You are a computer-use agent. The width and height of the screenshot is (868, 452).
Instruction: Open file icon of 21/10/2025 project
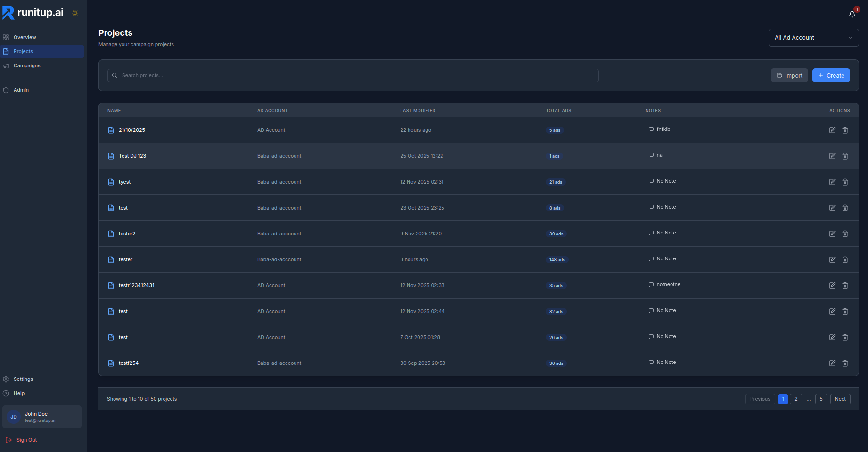[x=111, y=130]
